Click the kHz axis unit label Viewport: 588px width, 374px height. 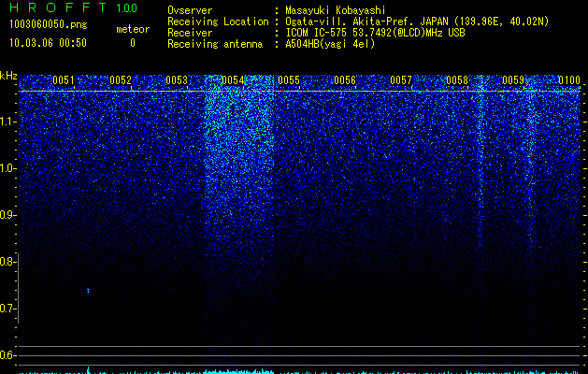(8, 76)
